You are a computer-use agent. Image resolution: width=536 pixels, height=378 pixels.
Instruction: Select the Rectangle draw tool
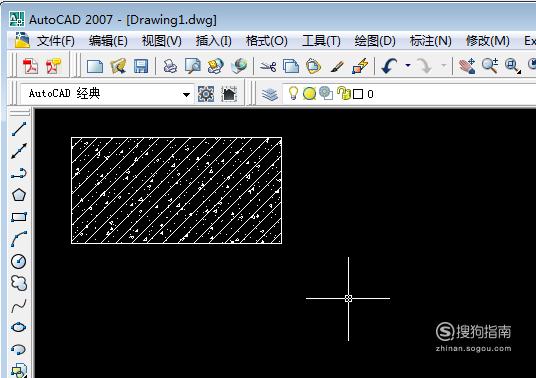pos(19,217)
